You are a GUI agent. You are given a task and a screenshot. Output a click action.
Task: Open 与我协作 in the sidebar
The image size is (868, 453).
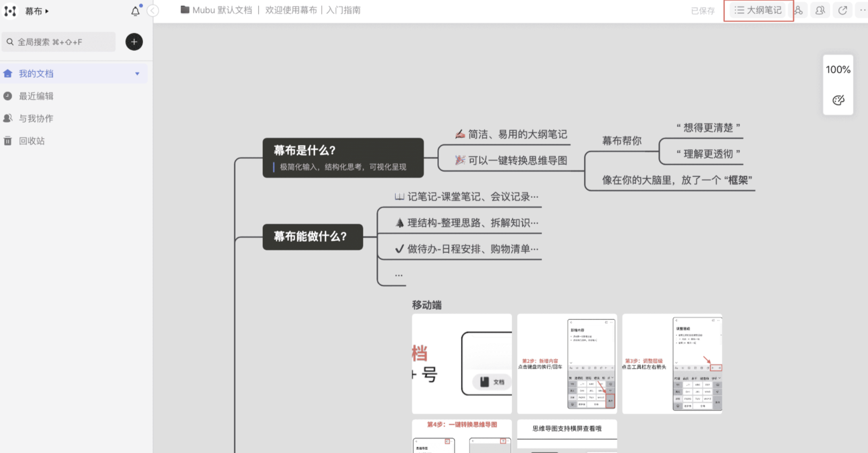coord(36,119)
